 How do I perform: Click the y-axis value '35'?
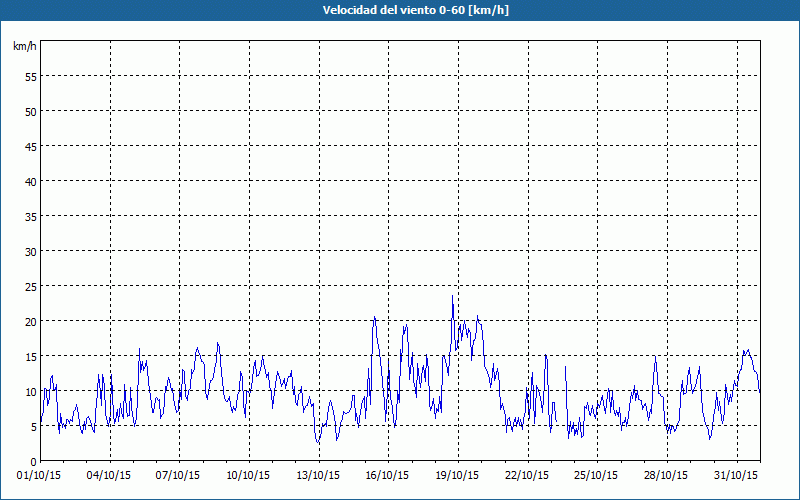point(31,217)
